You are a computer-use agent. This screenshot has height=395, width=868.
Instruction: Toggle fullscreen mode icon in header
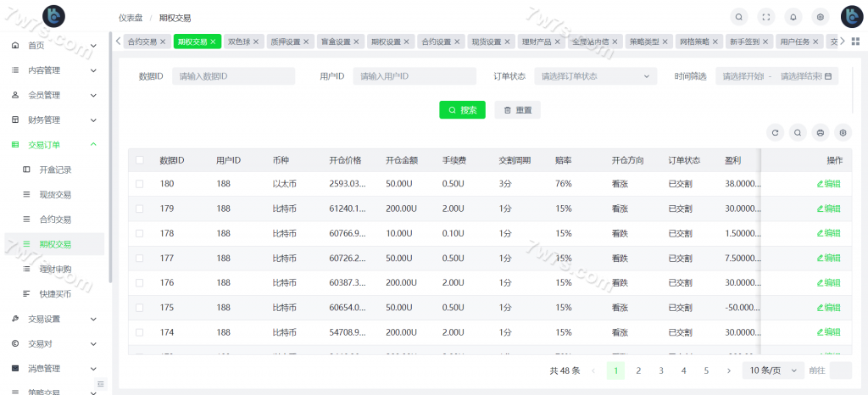766,16
